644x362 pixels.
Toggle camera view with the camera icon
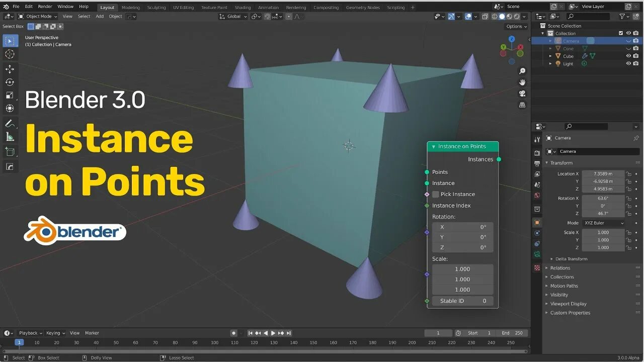click(522, 94)
